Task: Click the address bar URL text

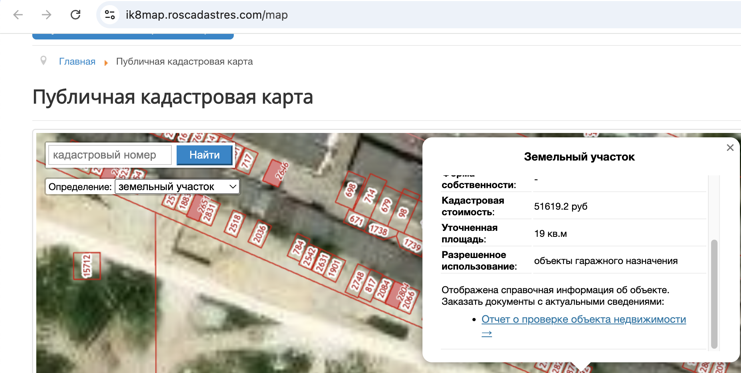Action: click(x=207, y=15)
